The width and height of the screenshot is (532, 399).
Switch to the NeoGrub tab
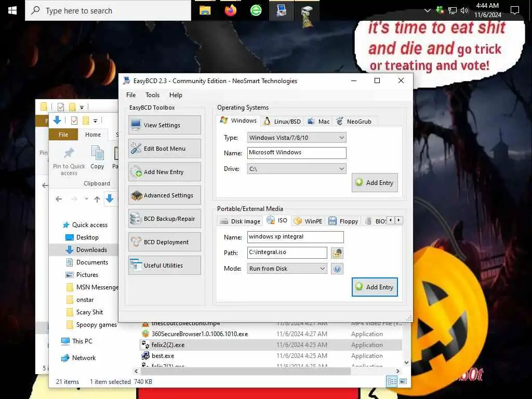coord(354,121)
